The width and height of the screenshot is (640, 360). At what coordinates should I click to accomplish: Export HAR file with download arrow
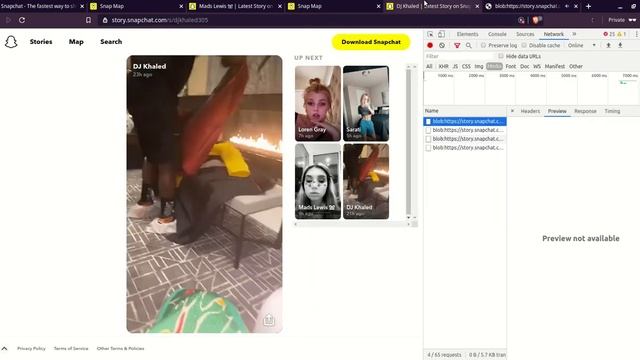click(620, 45)
